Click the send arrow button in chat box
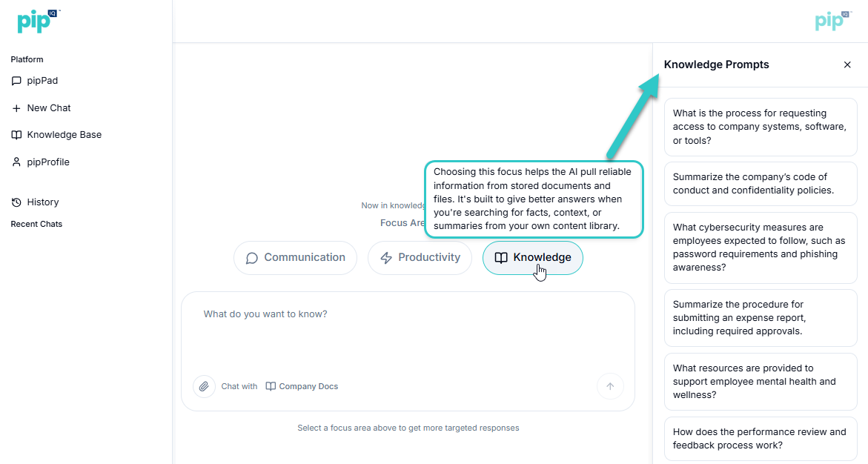Viewport: 868px width, 464px height. [610, 386]
